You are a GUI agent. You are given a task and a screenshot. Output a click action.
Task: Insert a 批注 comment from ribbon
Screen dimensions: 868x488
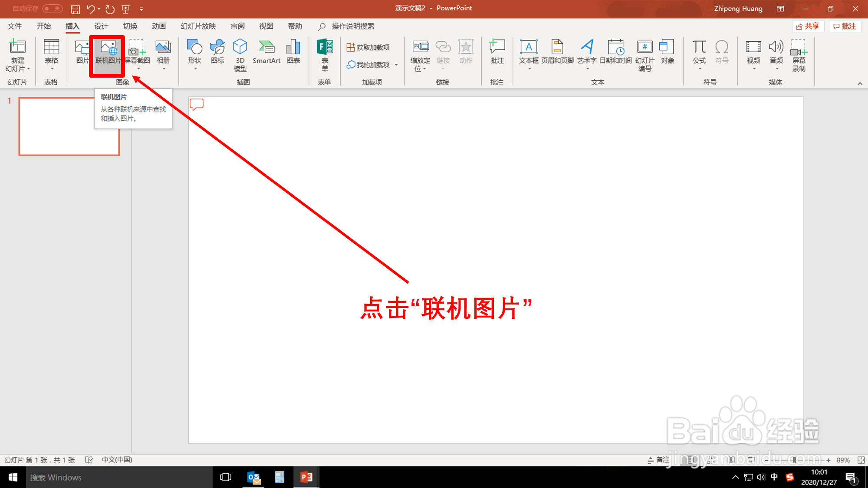497,52
